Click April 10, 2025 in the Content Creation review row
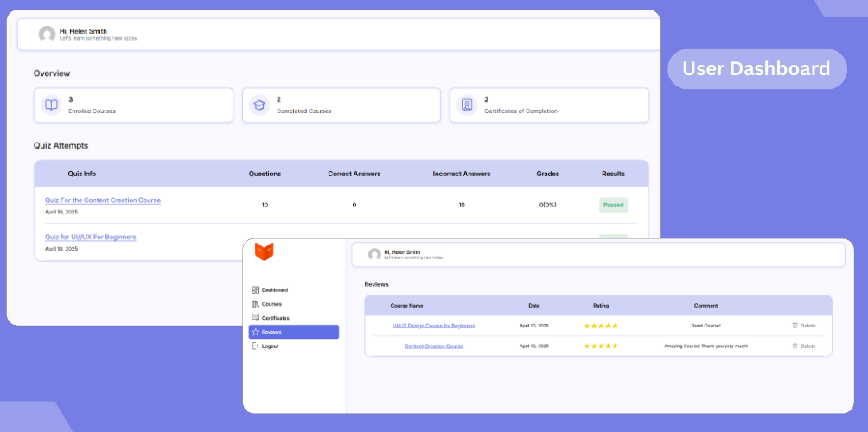 click(534, 346)
